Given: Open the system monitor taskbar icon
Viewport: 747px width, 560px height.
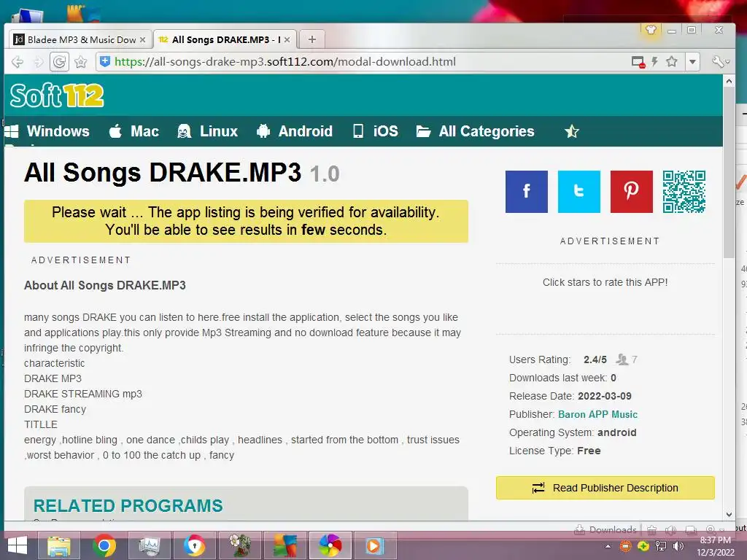Looking at the screenshot, I should click(149, 545).
